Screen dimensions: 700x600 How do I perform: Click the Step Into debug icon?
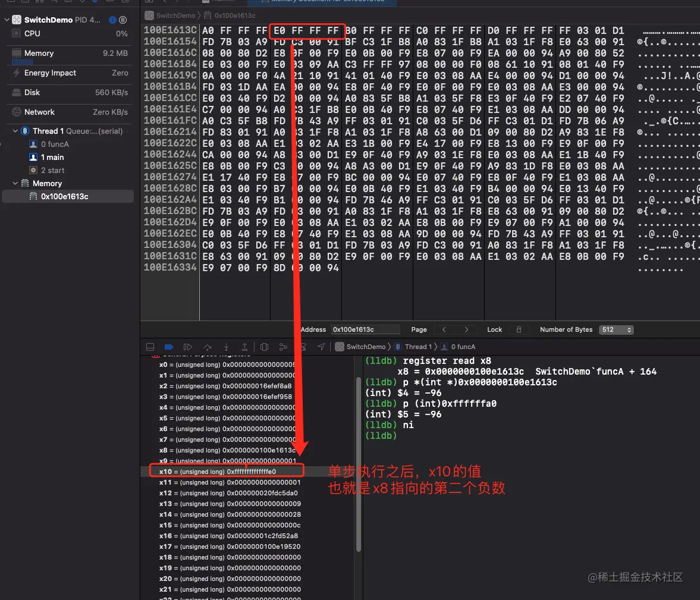click(x=227, y=347)
